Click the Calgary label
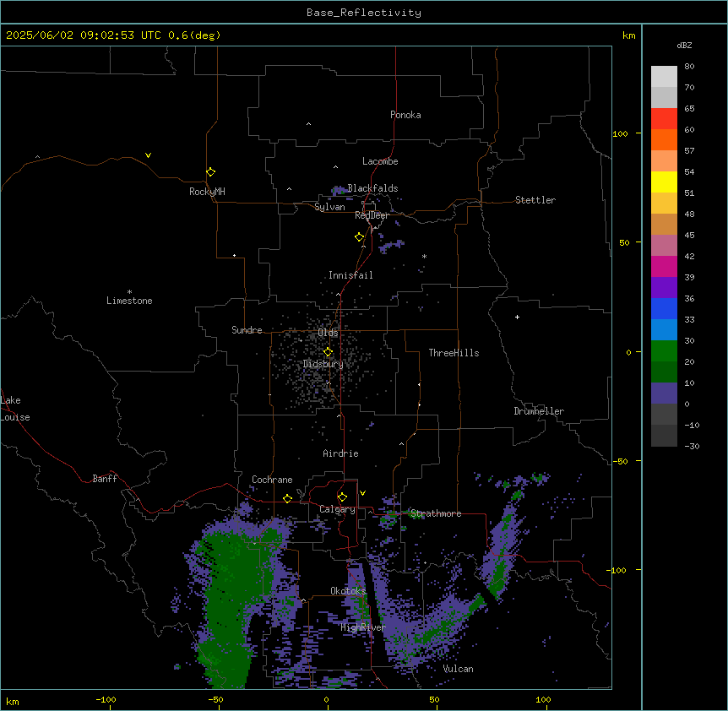728x711 pixels. click(337, 509)
